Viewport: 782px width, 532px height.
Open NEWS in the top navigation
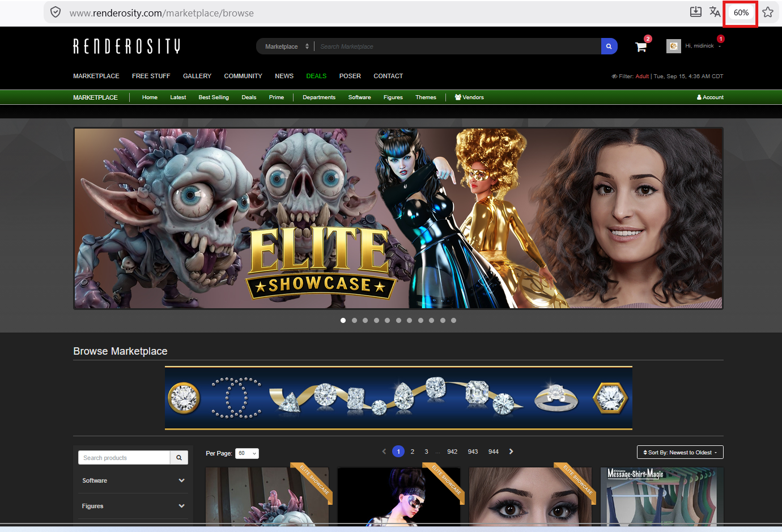click(x=284, y=76)
